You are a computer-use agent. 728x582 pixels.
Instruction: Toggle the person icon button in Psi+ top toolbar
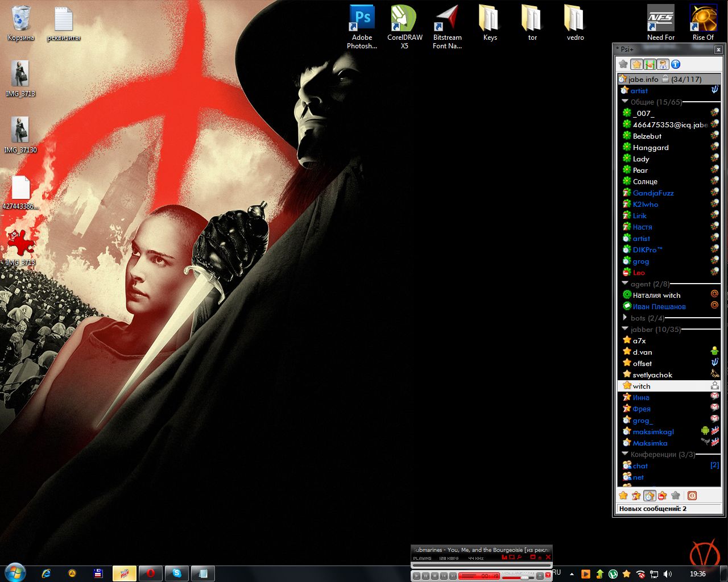click(x=663, y=64)
